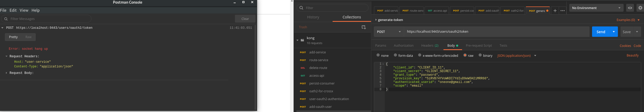The width and height of the screenshot is (644, 112).
Task: Open the View menu in Postman Console
Action: [24, 10]
